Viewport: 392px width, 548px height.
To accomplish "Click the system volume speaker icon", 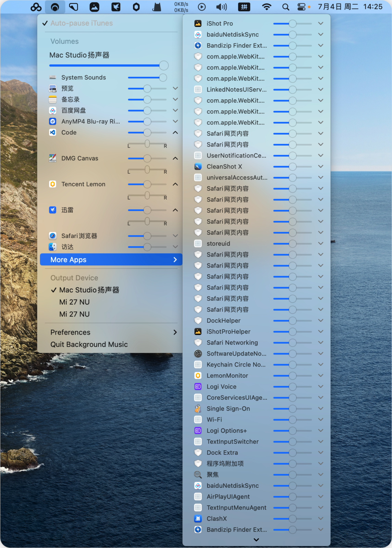I will [221, 7].
